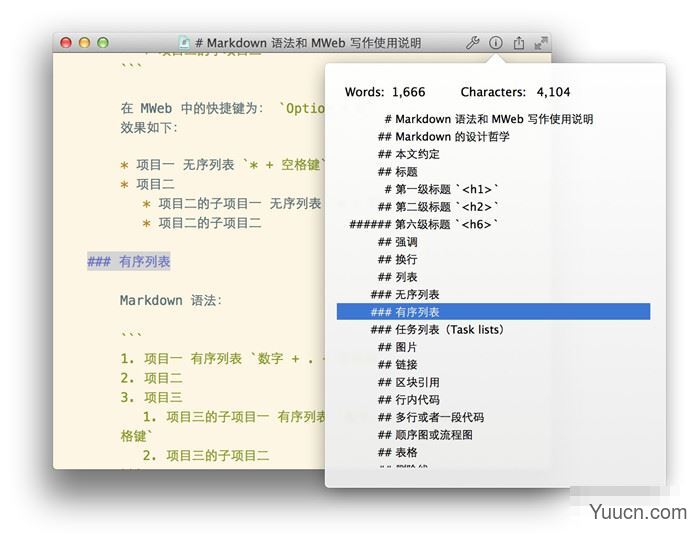Select '## 列表' outline item
The width and height of the screenshot is (700, 542).
pos(397,277)
